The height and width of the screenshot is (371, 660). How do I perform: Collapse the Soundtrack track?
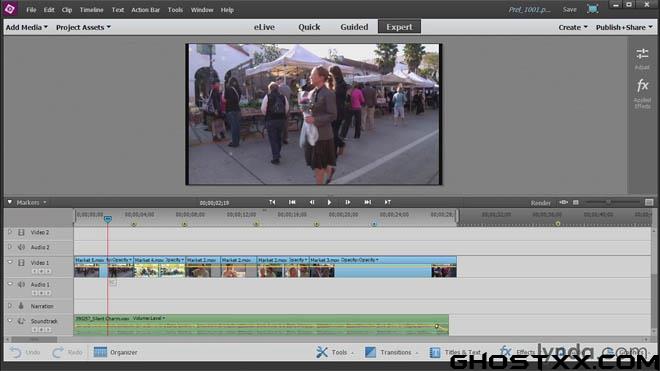[x=10, y=321]
